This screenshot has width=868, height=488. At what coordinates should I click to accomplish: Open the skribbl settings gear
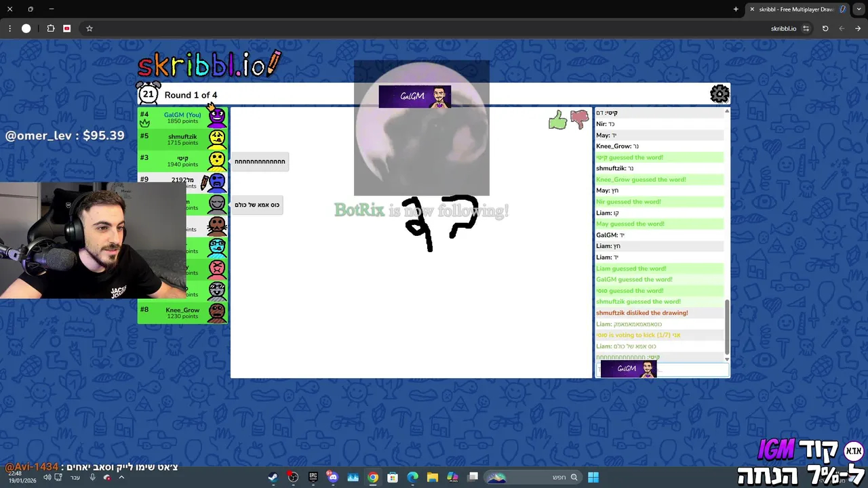coord(719,94)
